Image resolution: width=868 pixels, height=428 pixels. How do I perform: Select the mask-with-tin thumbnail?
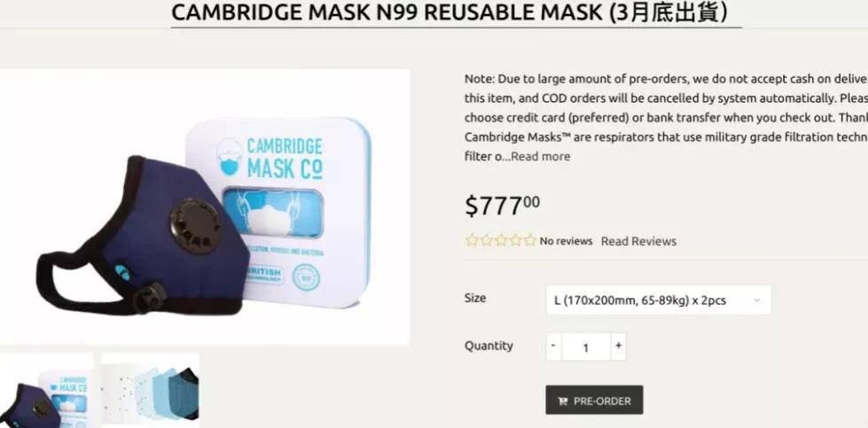[46, 391]
